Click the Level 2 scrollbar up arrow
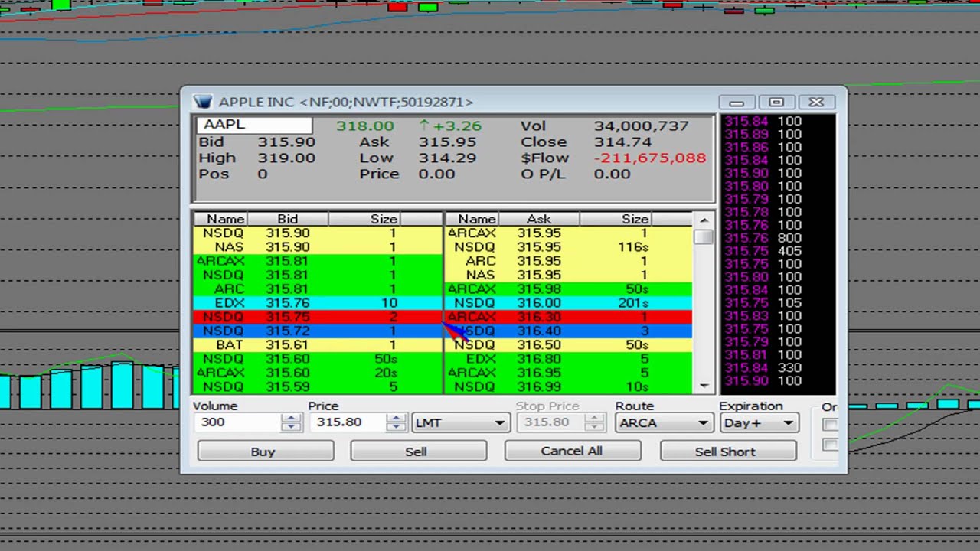Viewport: 980px width, 551px height. pos(704,220)
